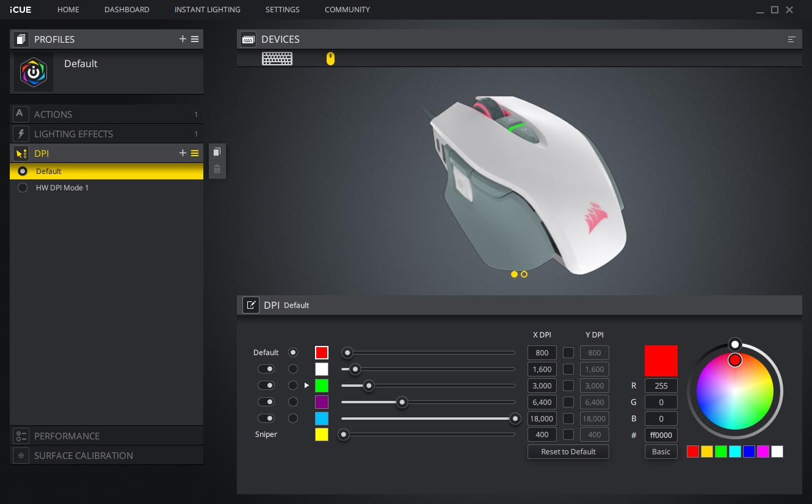Click the edit icon beside DPI Default

coord(251,305)
